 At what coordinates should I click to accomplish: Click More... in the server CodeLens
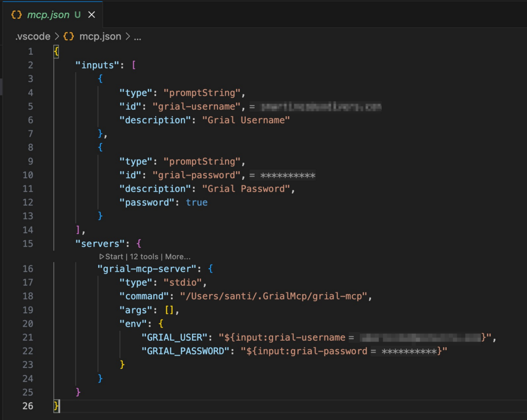pos(177,256)
